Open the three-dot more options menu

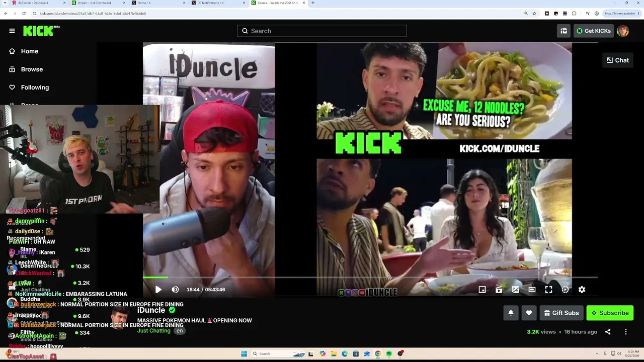point(626,332)
